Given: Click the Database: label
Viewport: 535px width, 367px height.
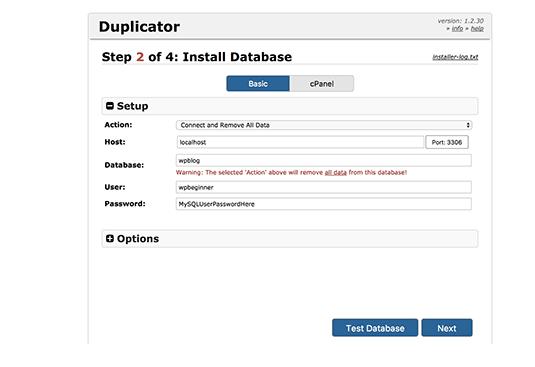Looking at the screenshot, I should click(x=124, y=165).
